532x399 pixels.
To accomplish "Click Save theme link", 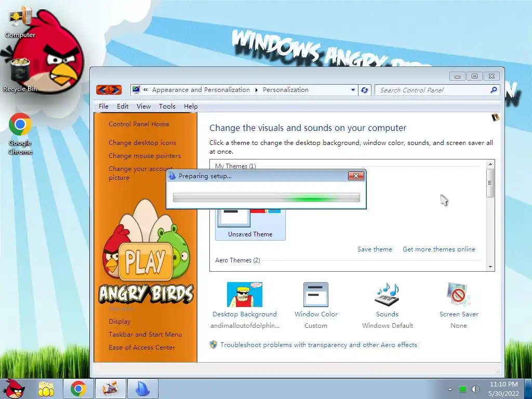I will coord(375,249).
